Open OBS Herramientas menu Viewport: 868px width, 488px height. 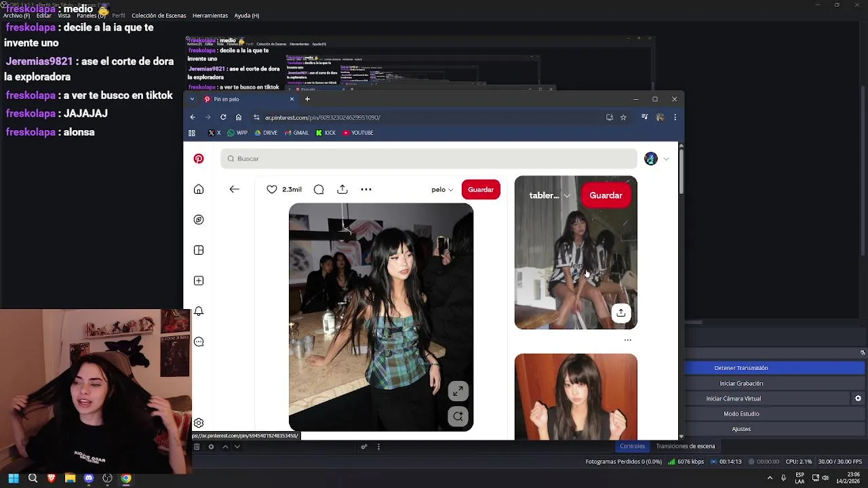point(210,16)
